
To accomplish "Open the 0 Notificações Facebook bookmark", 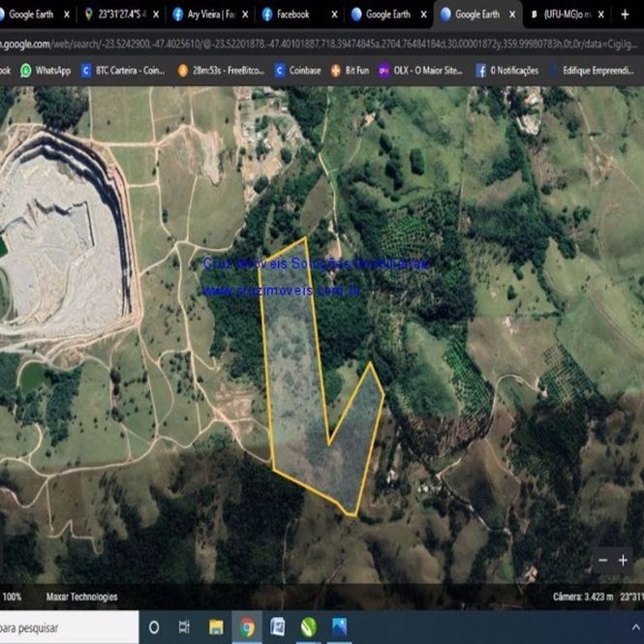I will click(x=507, y=71).
